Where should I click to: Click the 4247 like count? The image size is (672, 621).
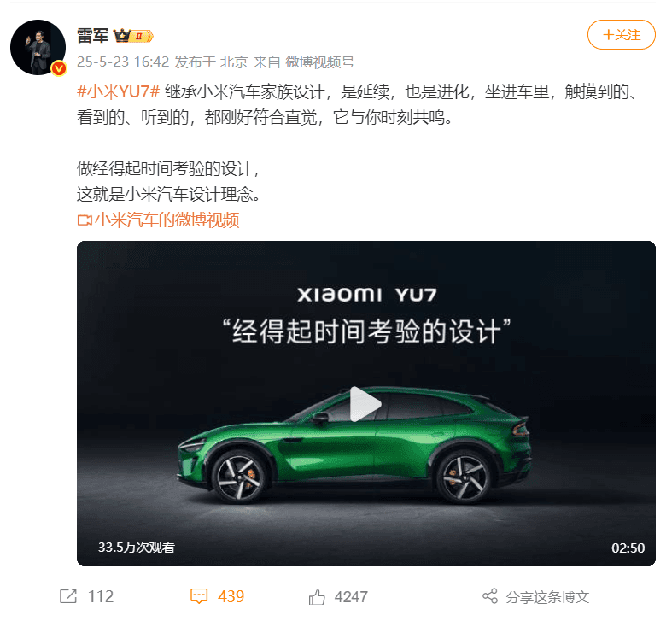click(351, 596)
